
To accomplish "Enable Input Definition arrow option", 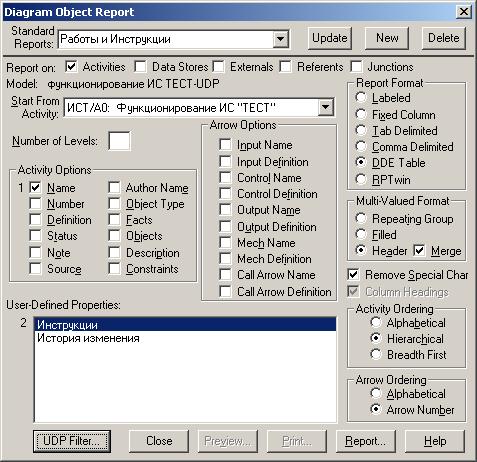I will (x=225, y=161).
